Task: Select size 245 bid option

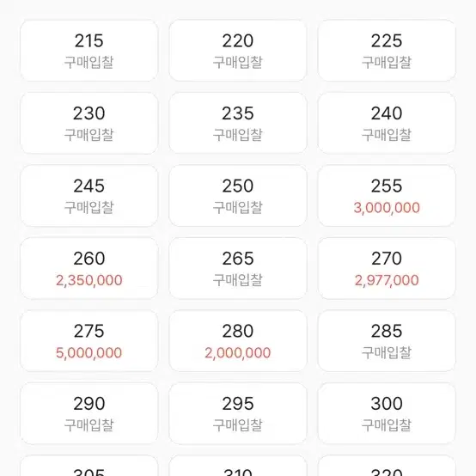Action: 89,196
